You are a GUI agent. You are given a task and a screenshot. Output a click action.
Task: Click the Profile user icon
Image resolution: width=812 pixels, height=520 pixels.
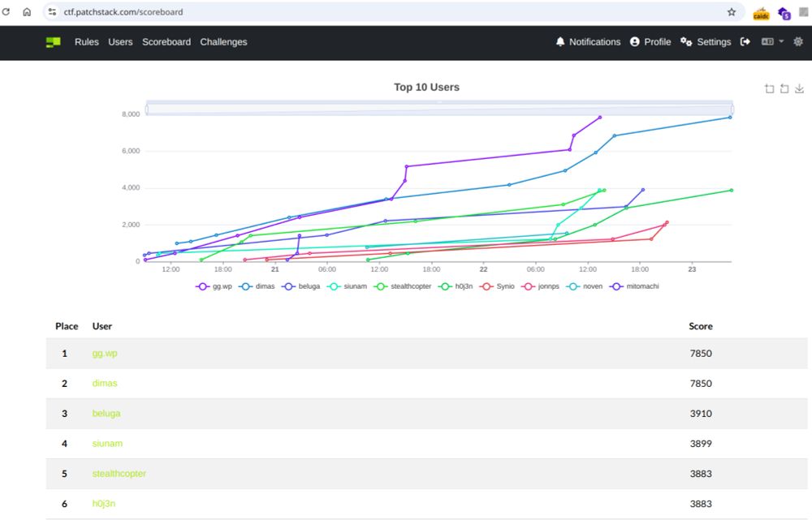click(634, 42)
